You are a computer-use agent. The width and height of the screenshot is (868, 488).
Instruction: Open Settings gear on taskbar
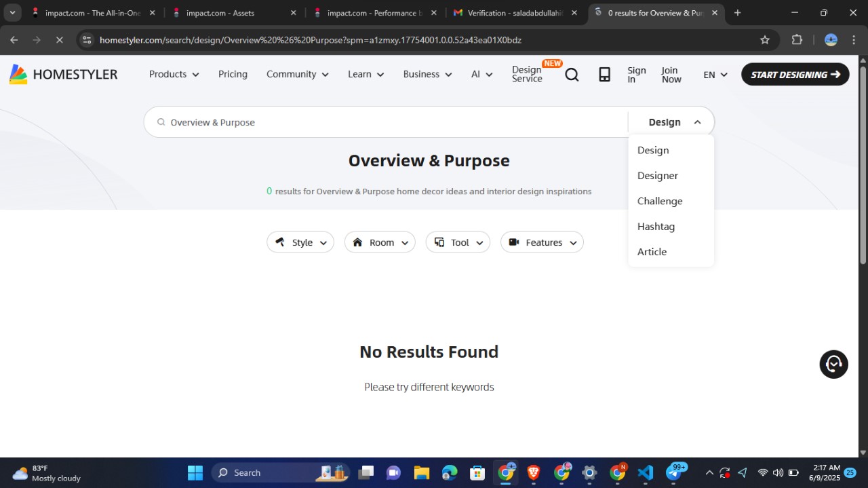[x=589, y=472]
